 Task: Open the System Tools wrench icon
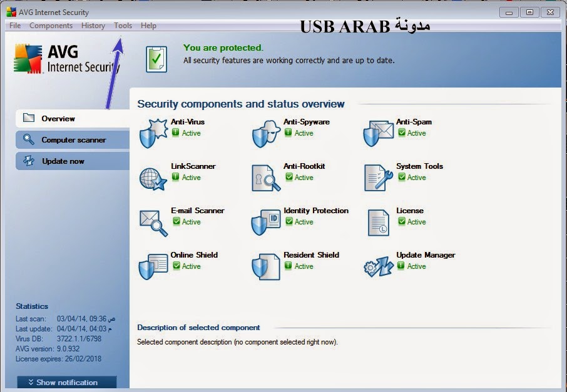click(379, 178)
